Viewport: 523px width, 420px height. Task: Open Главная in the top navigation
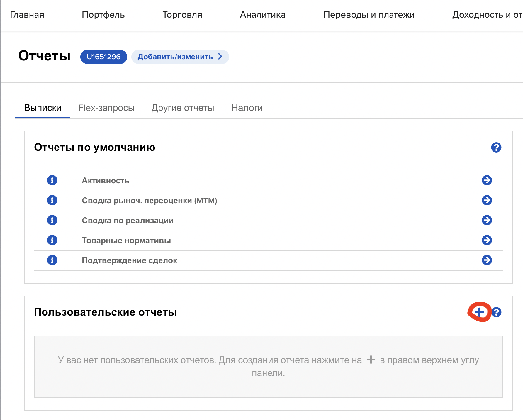point(27,15)
